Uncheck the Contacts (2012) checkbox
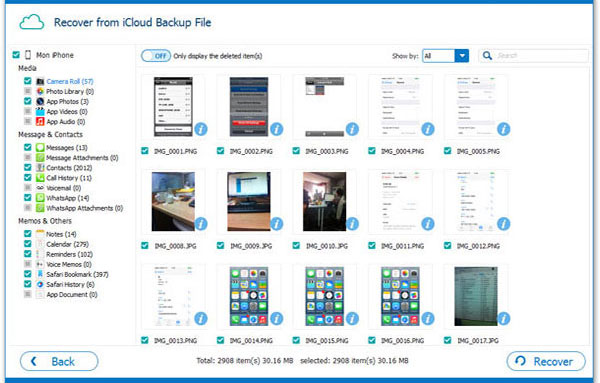The width and height of the screenshot is (600, 383). [28, 167]
